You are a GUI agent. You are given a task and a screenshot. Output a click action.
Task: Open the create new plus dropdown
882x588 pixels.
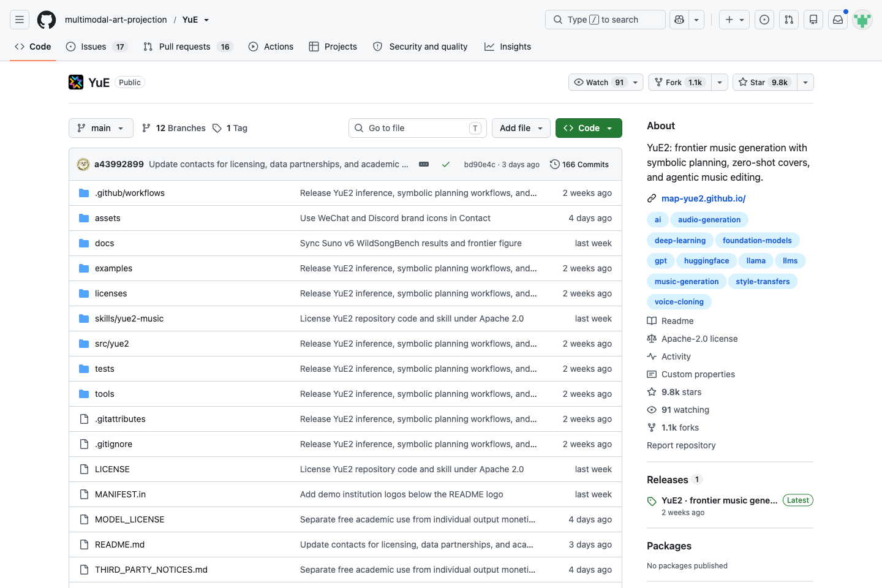coord(734,20)
